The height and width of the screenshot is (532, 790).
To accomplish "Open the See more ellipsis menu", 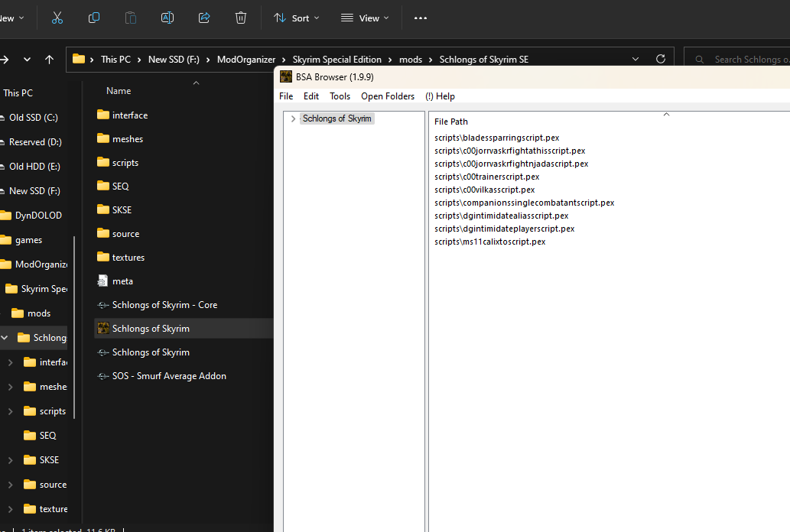I will [x=420, y=18].
